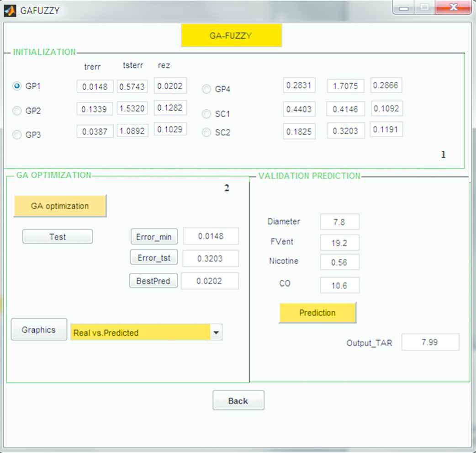Click the Nicotine input box
This screenshot has height=453, width=476.
pos(339,262)
